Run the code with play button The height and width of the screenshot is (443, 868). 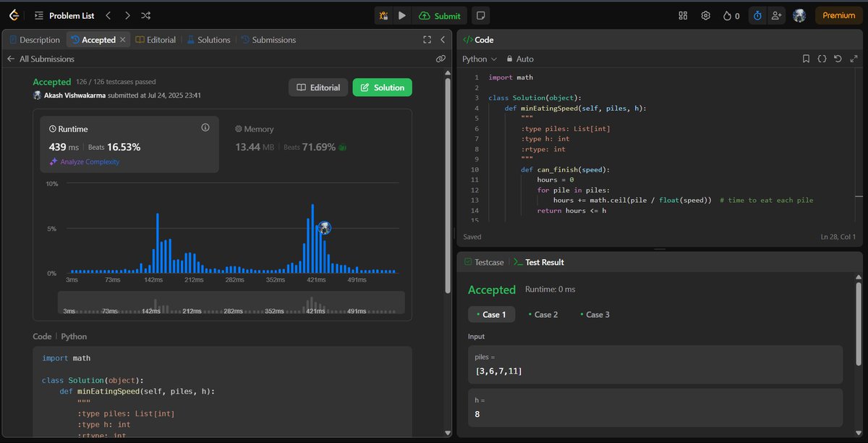point(402,15)
